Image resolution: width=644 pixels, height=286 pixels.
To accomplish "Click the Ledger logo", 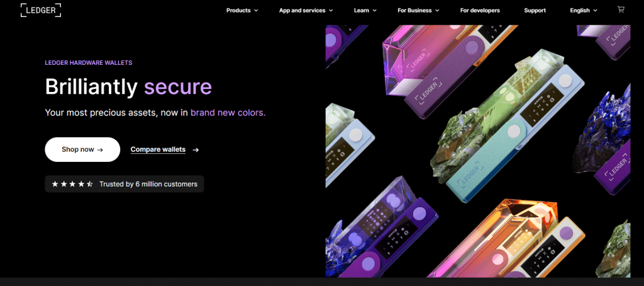I will pyautogui.click(x=41, y=10).
